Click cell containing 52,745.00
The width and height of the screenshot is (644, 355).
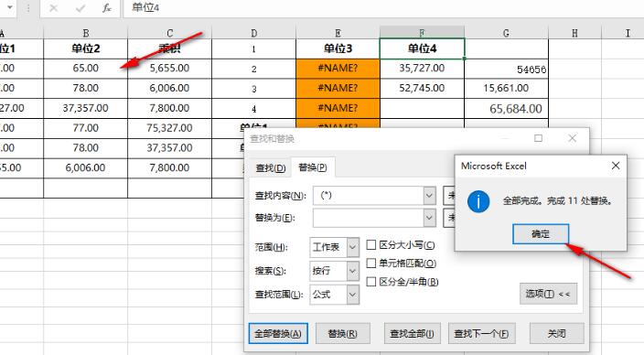[x=423, y=89]
